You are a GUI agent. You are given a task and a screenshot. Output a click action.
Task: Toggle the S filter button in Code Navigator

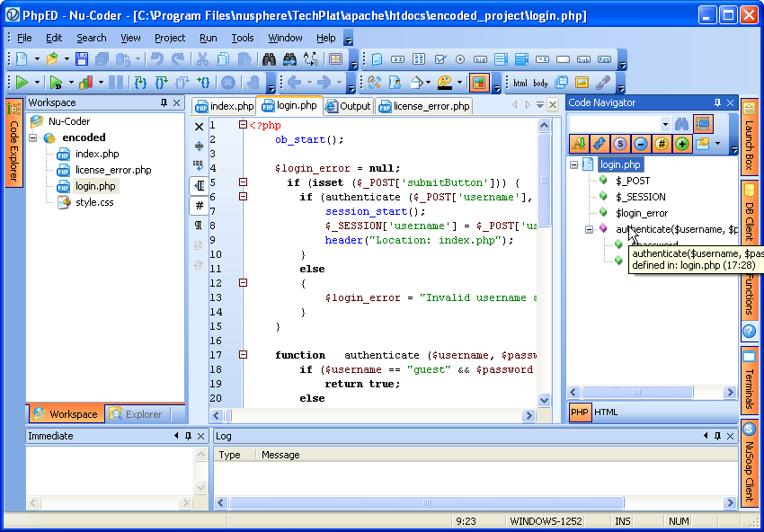(619, 144)
